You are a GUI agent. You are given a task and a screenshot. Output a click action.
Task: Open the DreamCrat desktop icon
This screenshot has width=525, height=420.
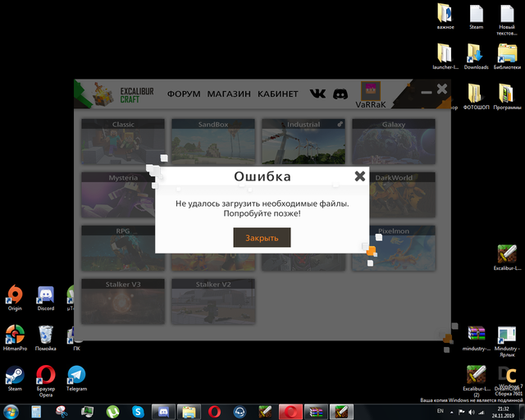pos(507,378)
